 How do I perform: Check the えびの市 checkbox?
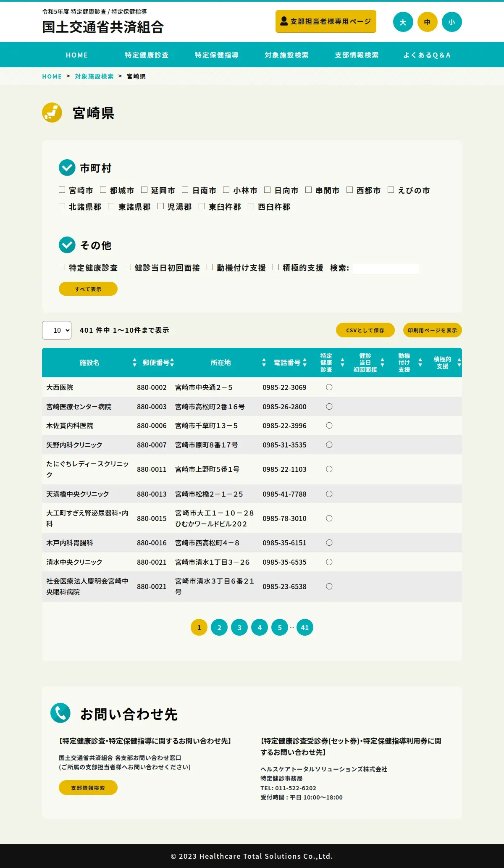pyautogui.click(x=391, y=190)
